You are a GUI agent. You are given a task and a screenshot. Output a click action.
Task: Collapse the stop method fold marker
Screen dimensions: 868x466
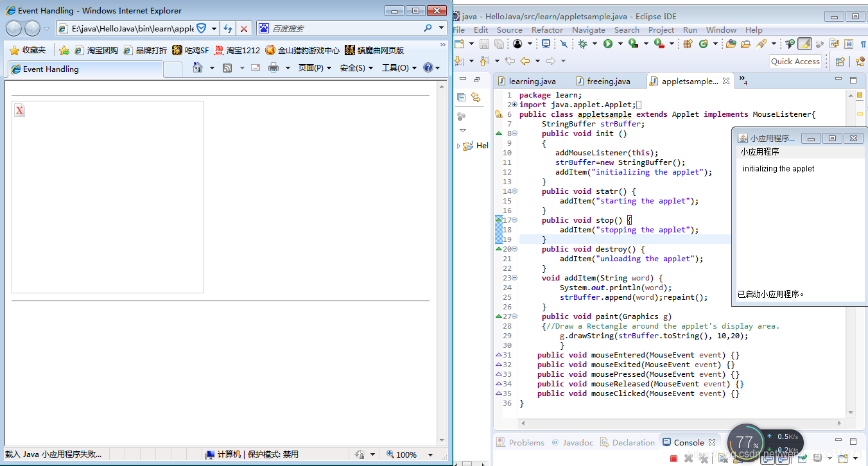pos(515,220)
